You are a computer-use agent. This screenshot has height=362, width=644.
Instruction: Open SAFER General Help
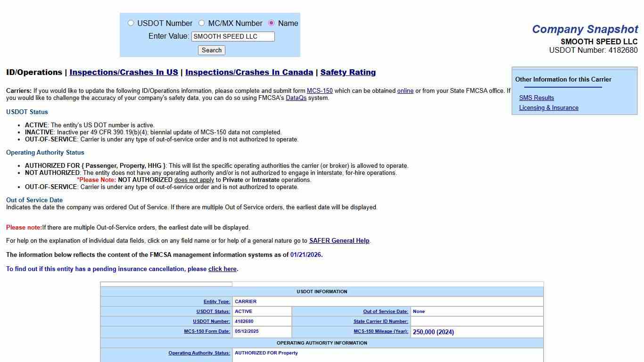click(x=339, y=241)
